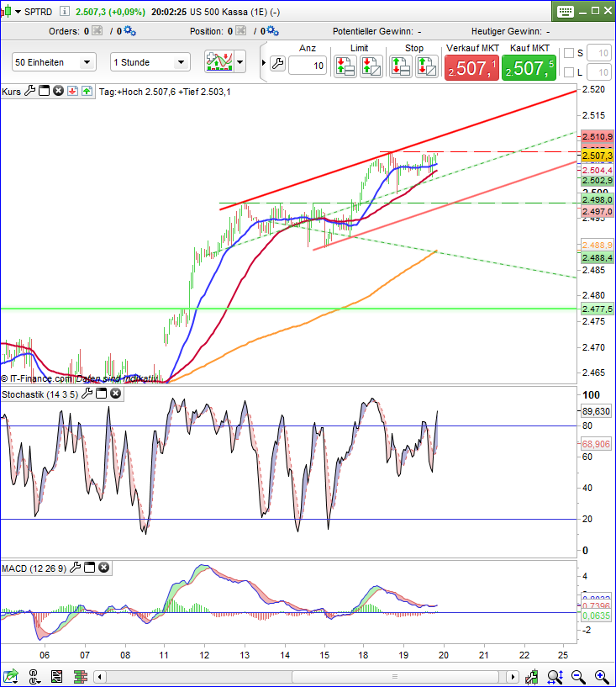This screenshot has height=687, width=616.
Task: Click the scroll right arrow of time scrollbar
Action: (x=513, y=677)
